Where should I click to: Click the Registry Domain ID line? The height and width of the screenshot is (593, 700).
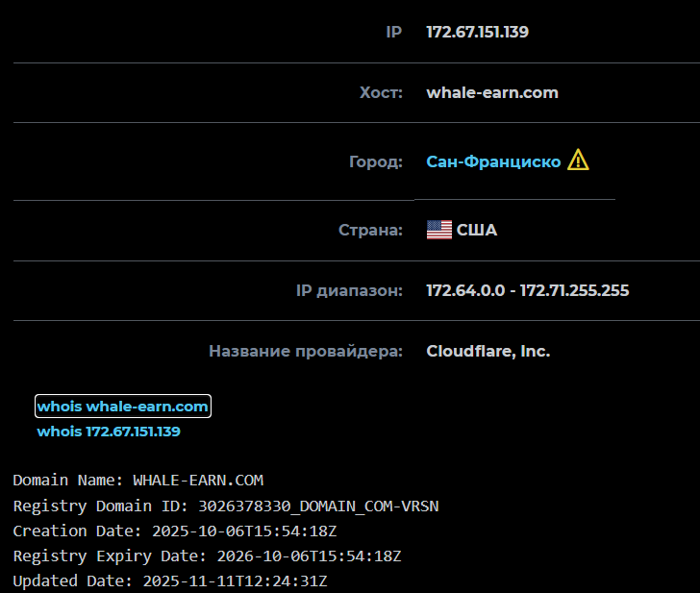click(226, 506)
